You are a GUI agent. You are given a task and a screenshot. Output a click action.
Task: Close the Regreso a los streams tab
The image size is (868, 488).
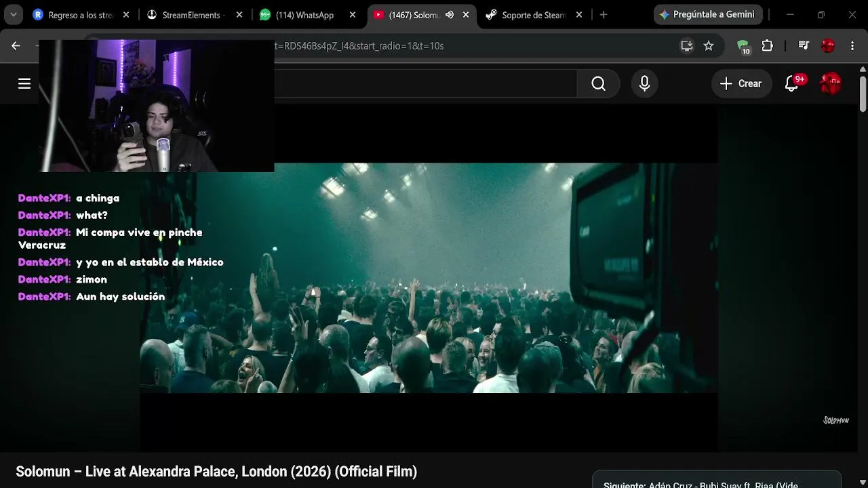pos(125,15)
